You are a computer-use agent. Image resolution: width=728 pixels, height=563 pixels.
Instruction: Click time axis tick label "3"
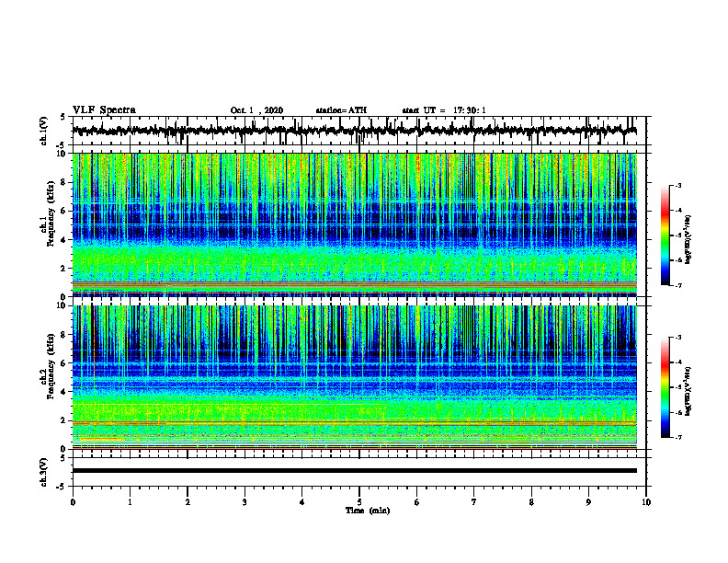pos(245,502)
